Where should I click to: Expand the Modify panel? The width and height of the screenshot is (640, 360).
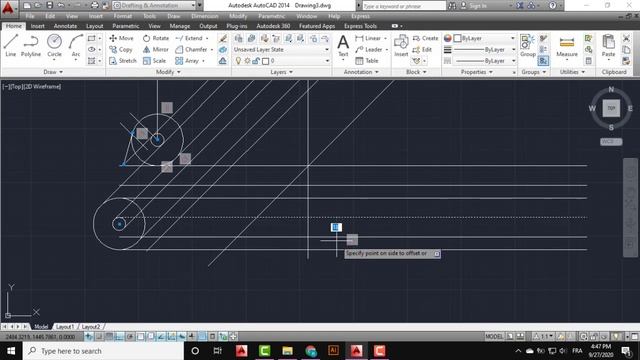168,72
